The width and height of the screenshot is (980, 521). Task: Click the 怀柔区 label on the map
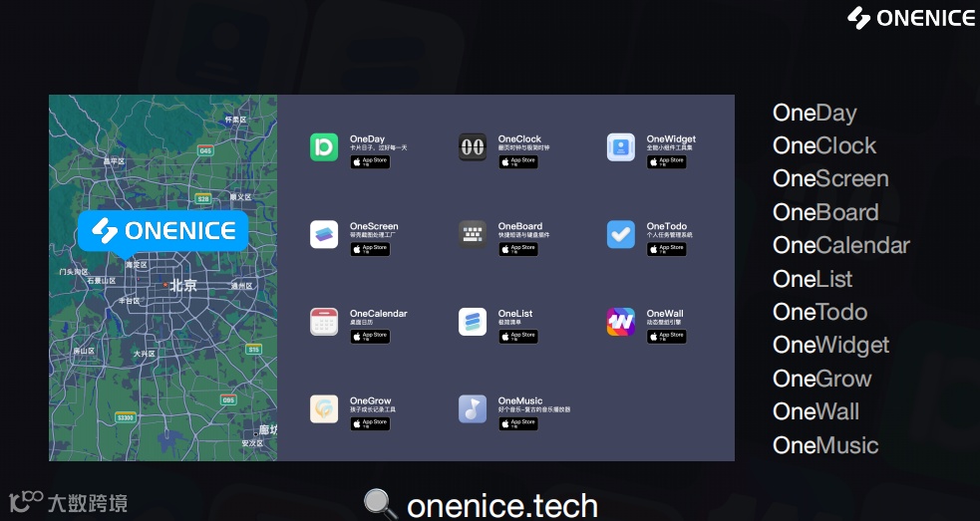pyautogui.click(x=235, y=120)
